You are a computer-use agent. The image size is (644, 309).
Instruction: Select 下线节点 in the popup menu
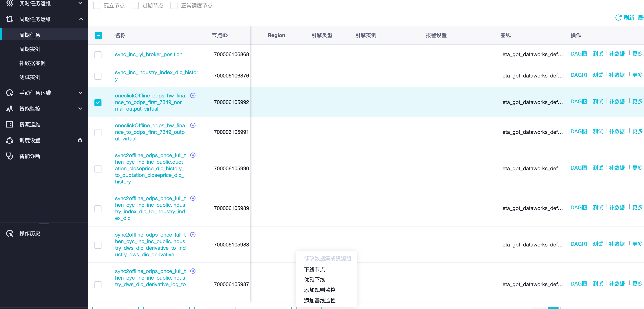(314, 269)
